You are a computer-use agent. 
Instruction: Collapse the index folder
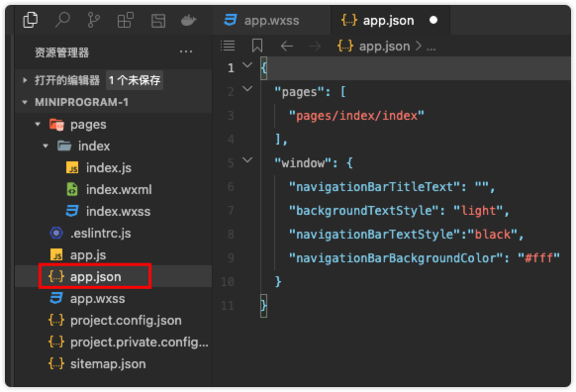(46, 146)
